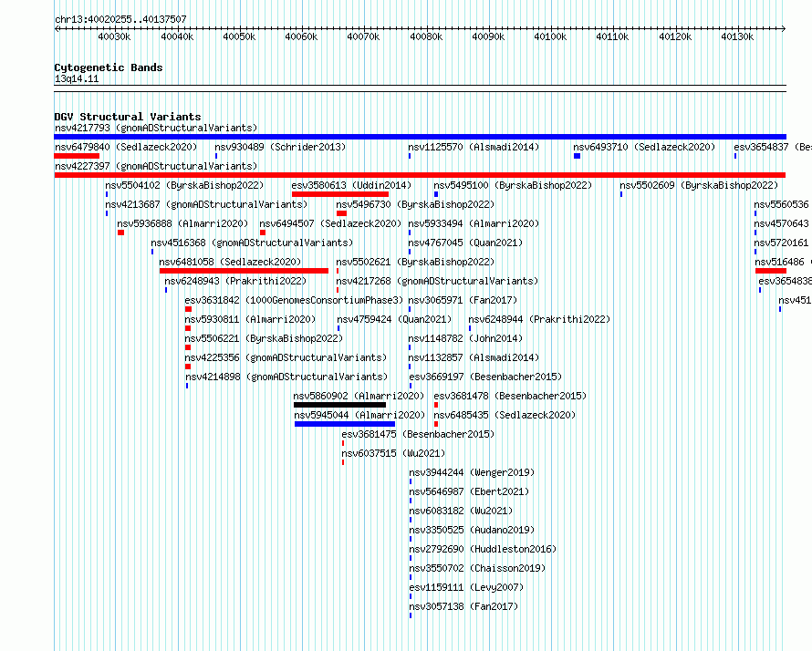Click nsv4516368 gnomAD variant label

[x=252, y=243]
